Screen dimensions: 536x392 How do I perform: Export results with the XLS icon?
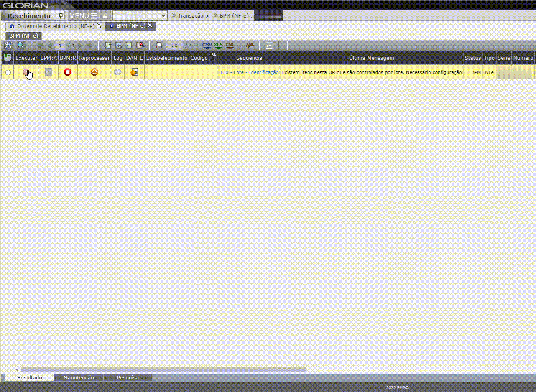[218, 45]
